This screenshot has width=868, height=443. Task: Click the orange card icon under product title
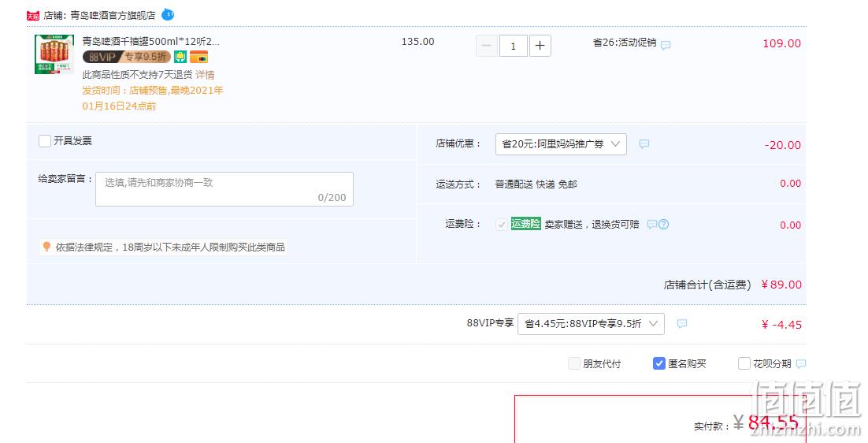[x=198, y=57]
